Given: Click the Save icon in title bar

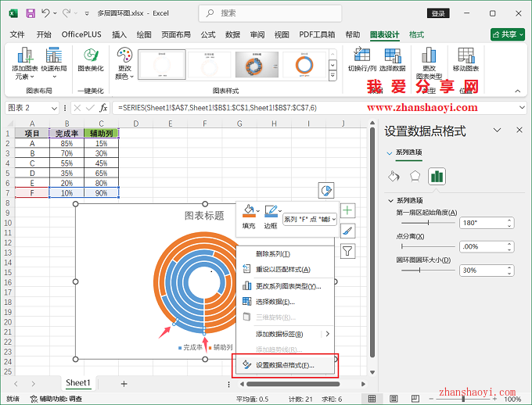Looking at the screenshot, I should [30, 13].
